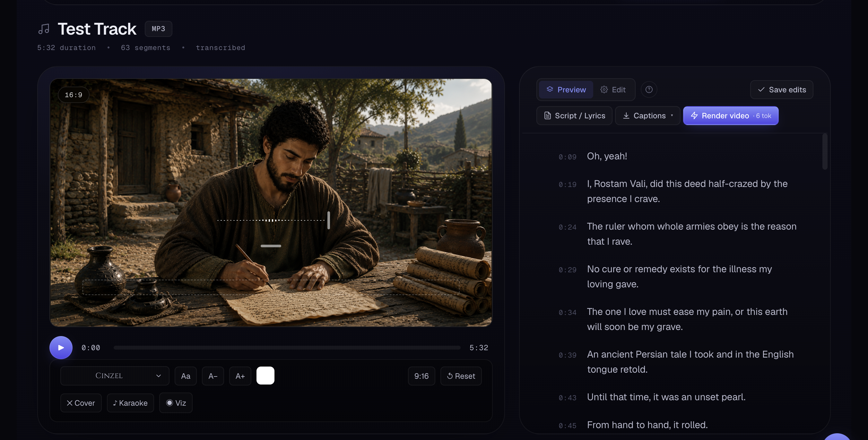The width and height of the screenshot is (868, 440).
Task: Open the white text color swatch
Action: click(x=265, y=376)
